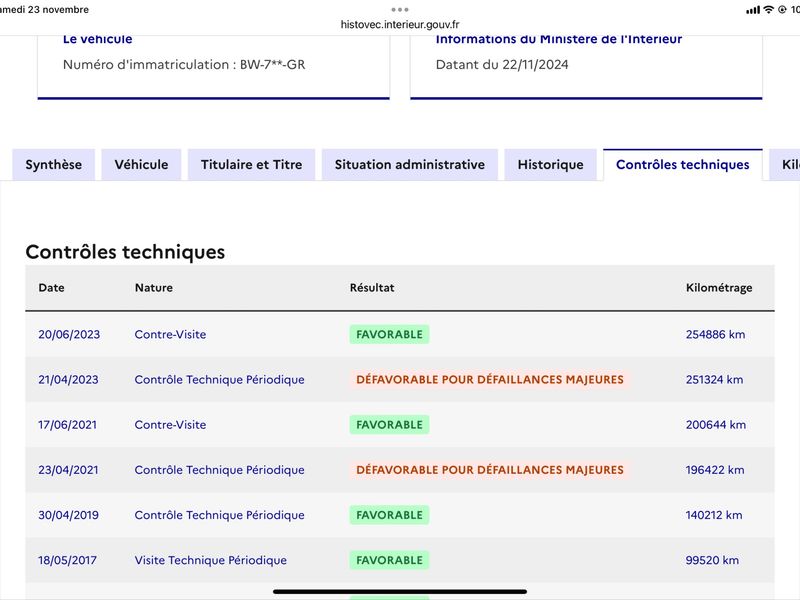Click the Kilométrage column header
800x600 pixels.
[x=719, y=288]
